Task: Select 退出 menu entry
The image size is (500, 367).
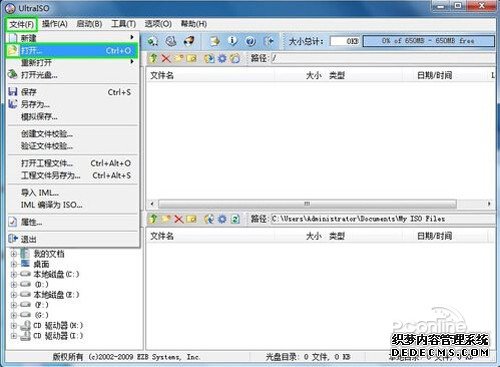Action: pos(72,239)
